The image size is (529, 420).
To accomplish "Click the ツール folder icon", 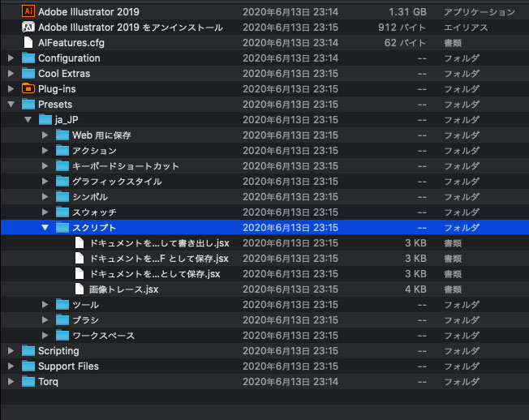I will (62, 304).
